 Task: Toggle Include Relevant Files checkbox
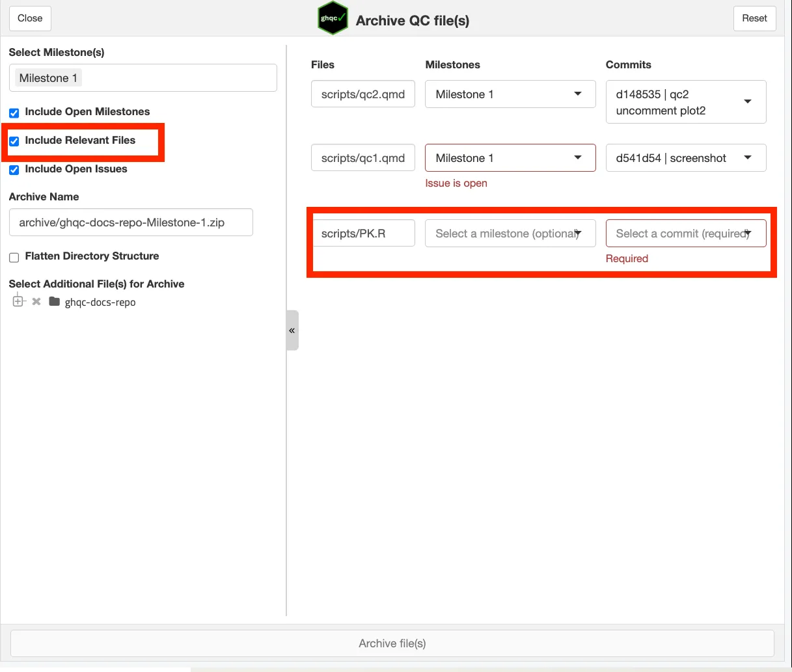click(x=14, y=141)
